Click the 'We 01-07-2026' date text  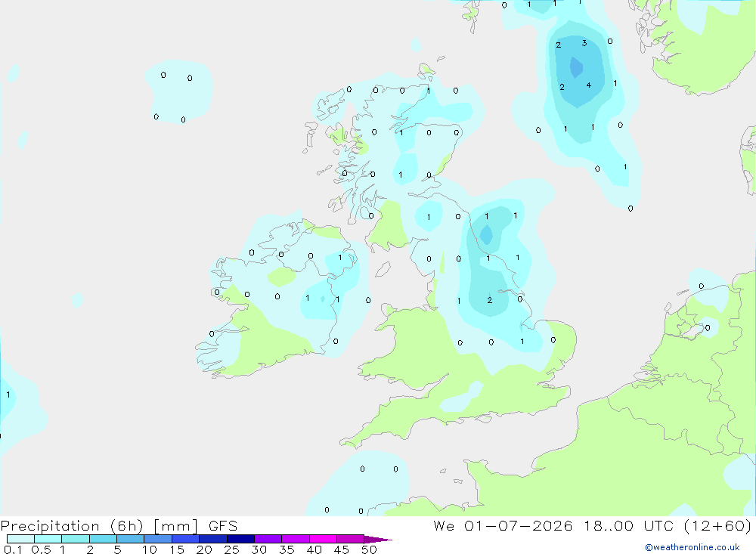(503, 526)
